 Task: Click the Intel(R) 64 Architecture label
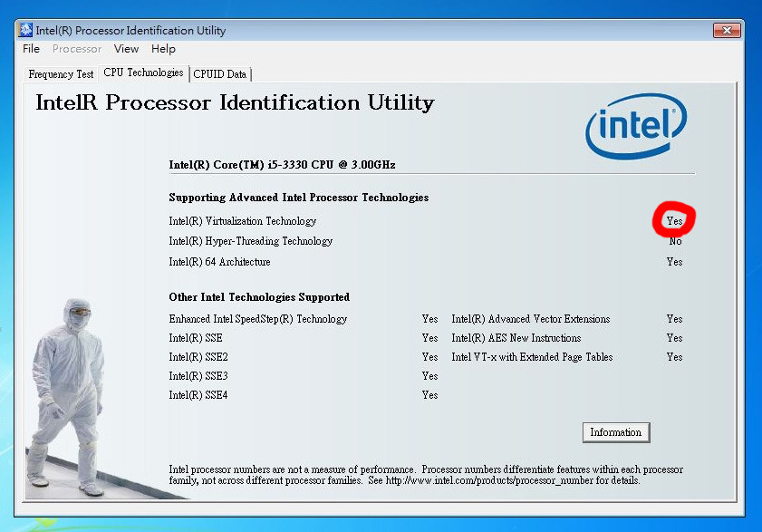[219, 262]
